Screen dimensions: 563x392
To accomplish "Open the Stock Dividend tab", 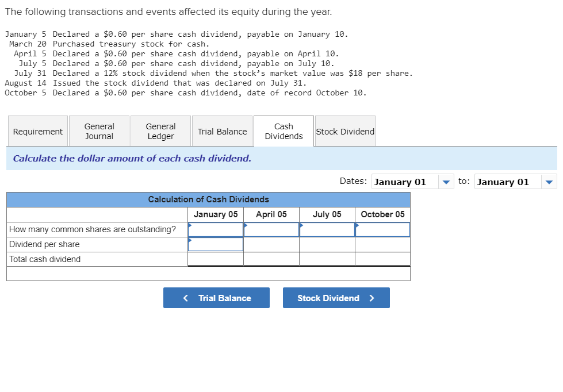I will click(x=344, y=131).
